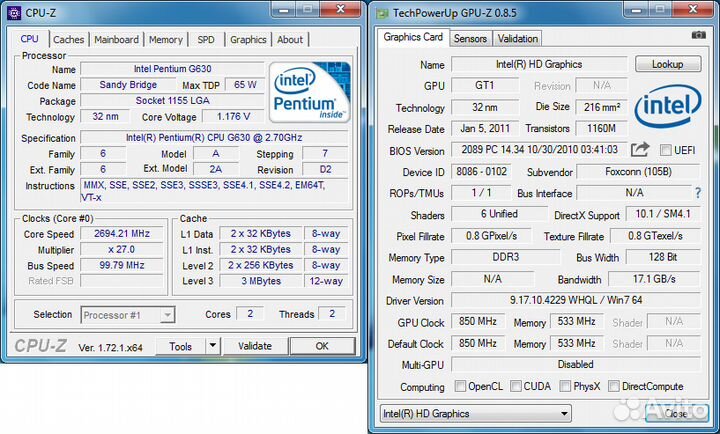Click the Transistors value 1160M
720x434 pixels.
(602, 128)
